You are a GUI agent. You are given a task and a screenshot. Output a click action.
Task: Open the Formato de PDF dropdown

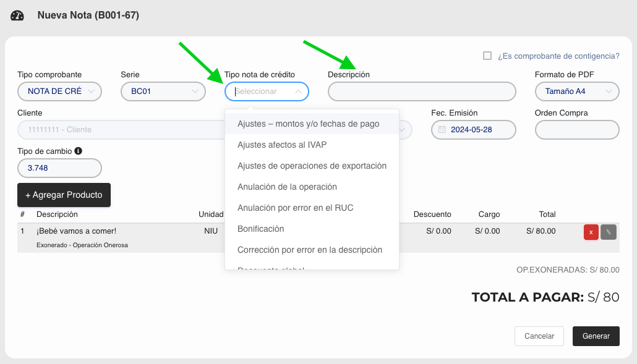576,91
